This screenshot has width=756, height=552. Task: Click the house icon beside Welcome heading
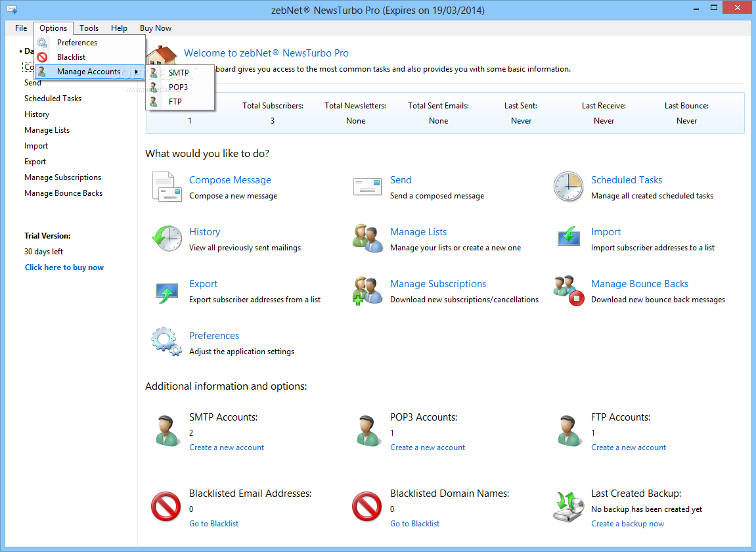pyautogui.click(x=162, y=55)
